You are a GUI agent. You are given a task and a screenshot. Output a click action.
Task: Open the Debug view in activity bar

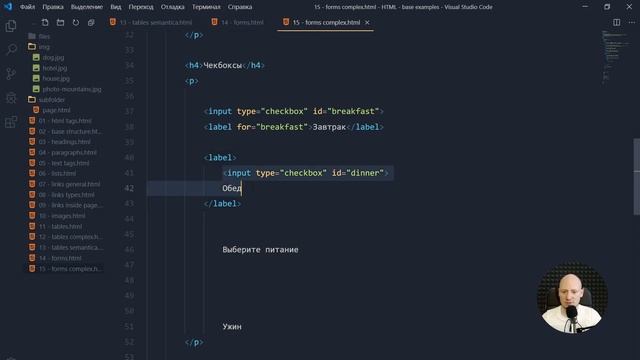click(11, 98)
